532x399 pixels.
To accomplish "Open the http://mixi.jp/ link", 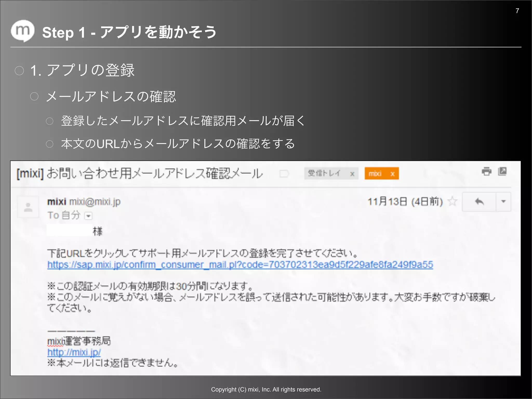I will point(74,353).
